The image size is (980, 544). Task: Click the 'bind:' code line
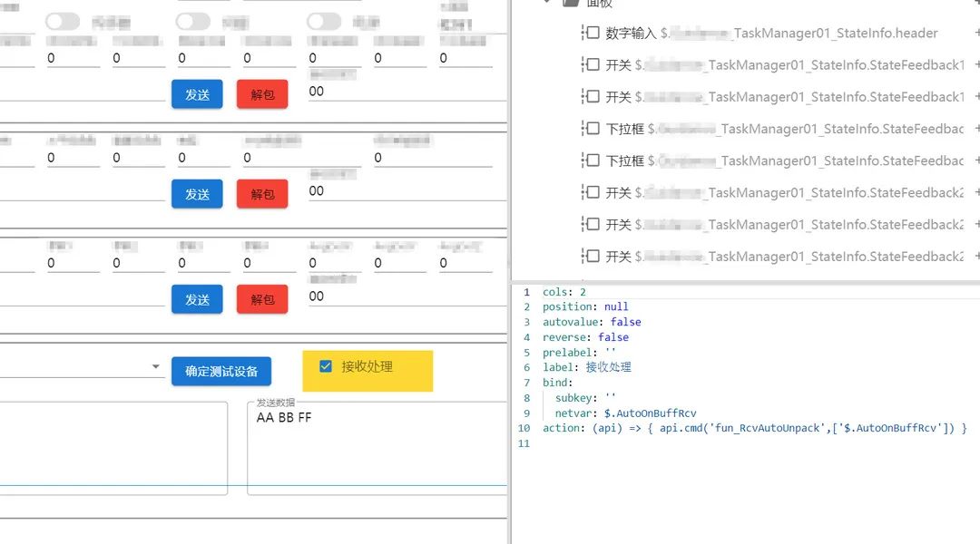point(557,383)
